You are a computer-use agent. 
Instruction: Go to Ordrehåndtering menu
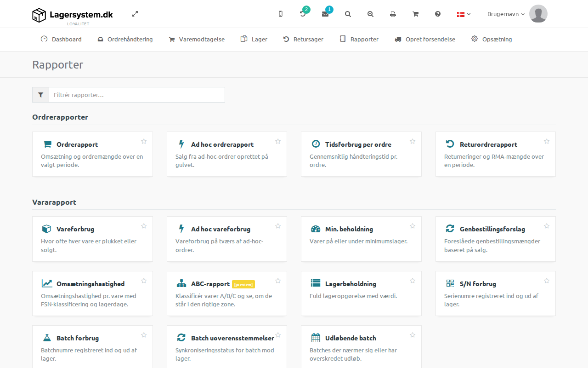point(125,40)
